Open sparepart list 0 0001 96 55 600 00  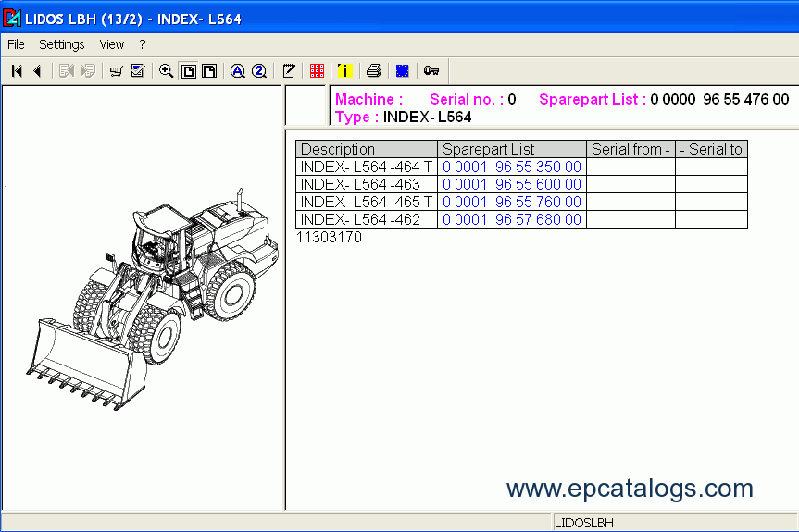click(512, 184)
